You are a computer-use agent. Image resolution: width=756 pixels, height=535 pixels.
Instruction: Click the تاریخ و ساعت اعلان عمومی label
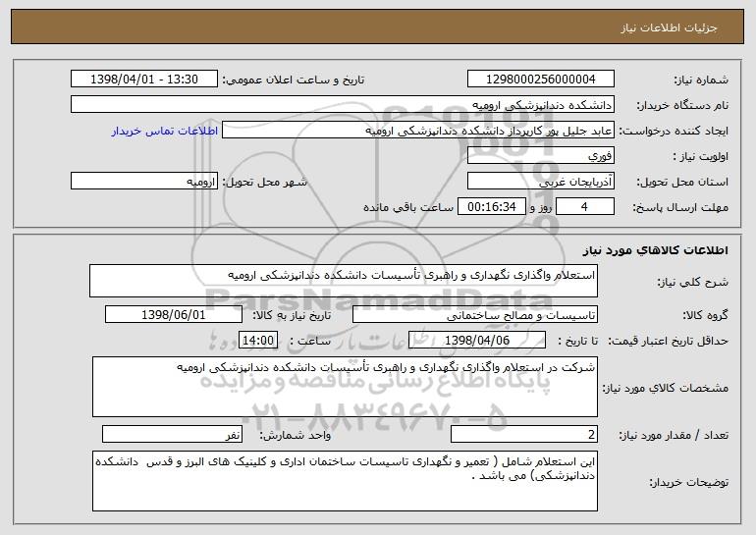pos(294,80)
